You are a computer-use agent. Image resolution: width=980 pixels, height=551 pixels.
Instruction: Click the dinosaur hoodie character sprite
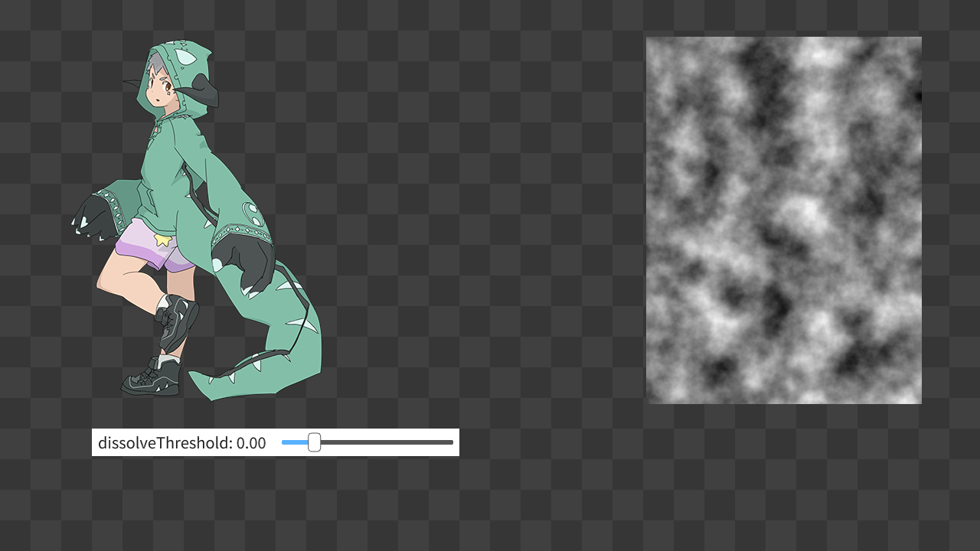coord(198,222)
